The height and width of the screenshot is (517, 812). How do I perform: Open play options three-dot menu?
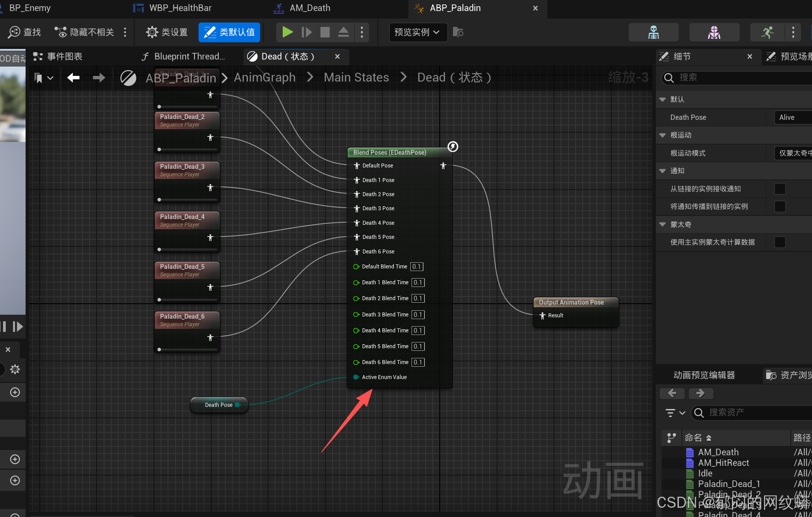(x=362, y=32)
